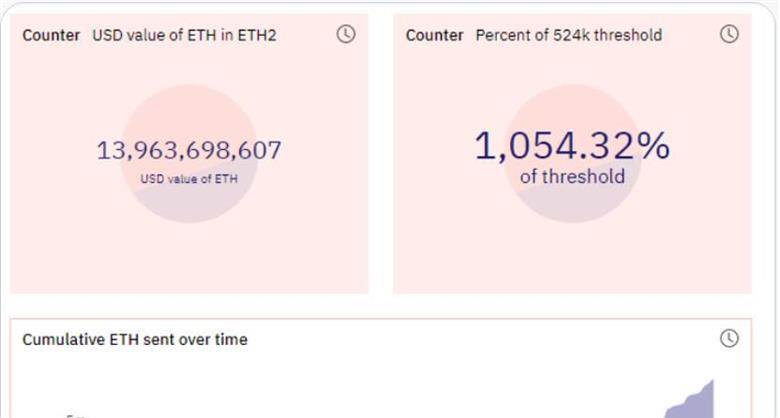Click the 'USD value of ETH' caption

(x=189, y=179)
